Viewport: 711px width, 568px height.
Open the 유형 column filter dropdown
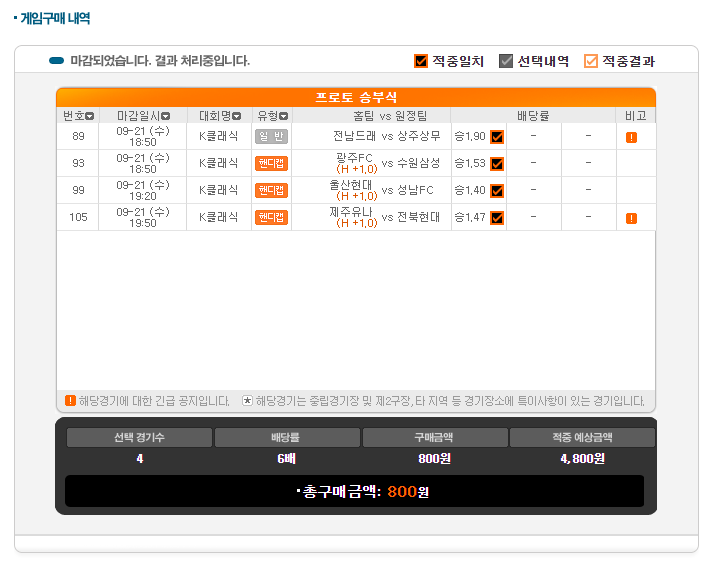click(283, 116)
